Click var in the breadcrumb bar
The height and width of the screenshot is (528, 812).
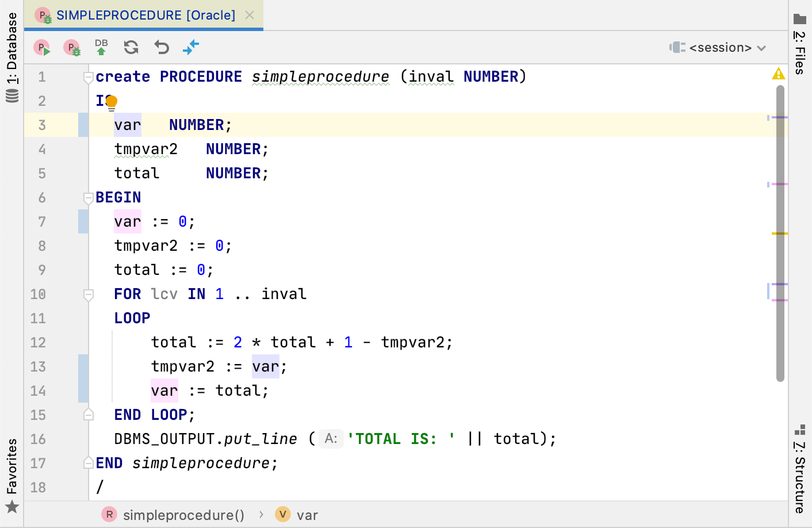coord(309,515)
